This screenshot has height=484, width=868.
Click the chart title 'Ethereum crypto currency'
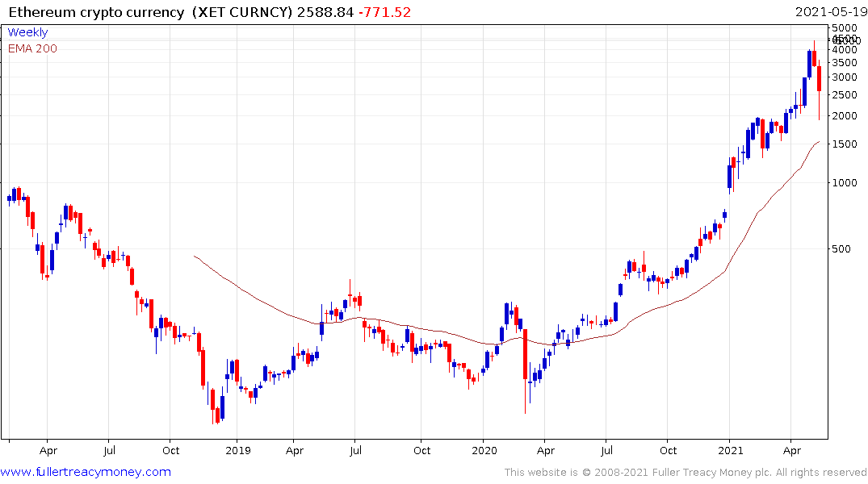tap(97, 12)
